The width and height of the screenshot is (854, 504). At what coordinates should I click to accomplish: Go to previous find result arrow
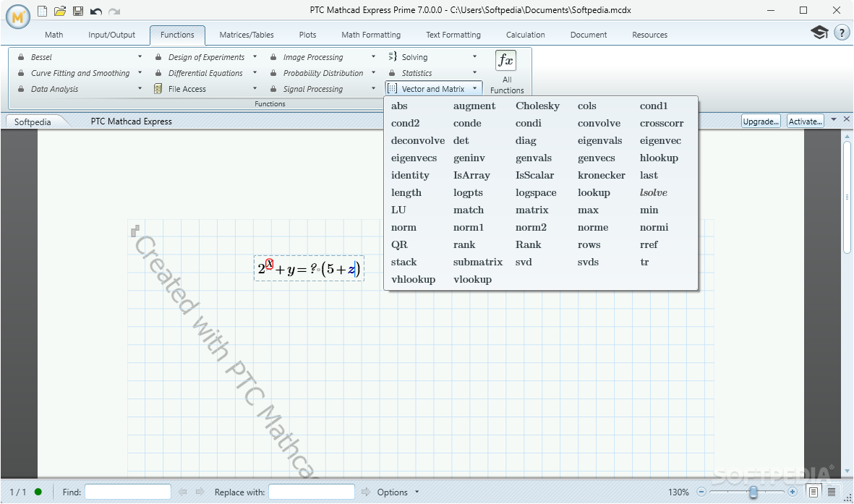pyautogui.click(x=182, y=492)
